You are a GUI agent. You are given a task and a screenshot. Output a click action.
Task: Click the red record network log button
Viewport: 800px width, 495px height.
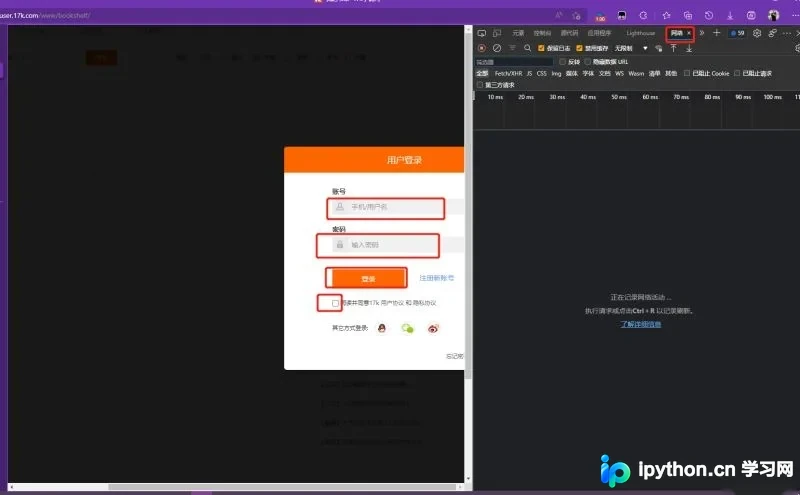click(x=482, y=48)
